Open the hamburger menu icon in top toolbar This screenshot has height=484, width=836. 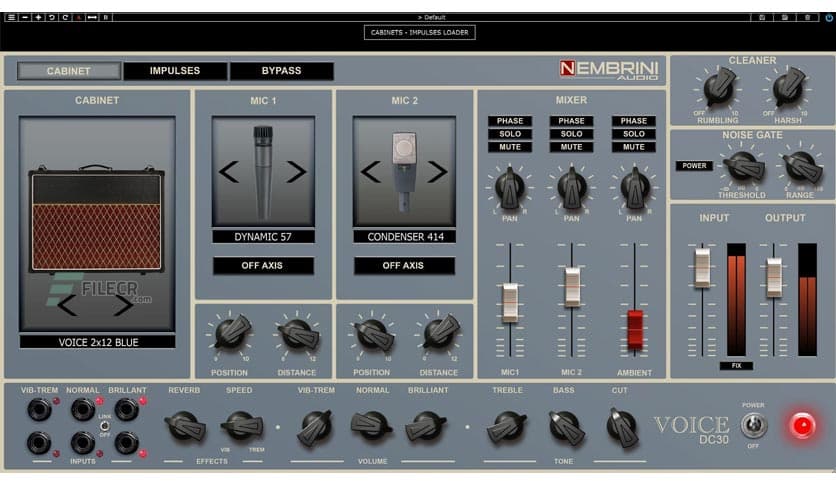(11, 18)
